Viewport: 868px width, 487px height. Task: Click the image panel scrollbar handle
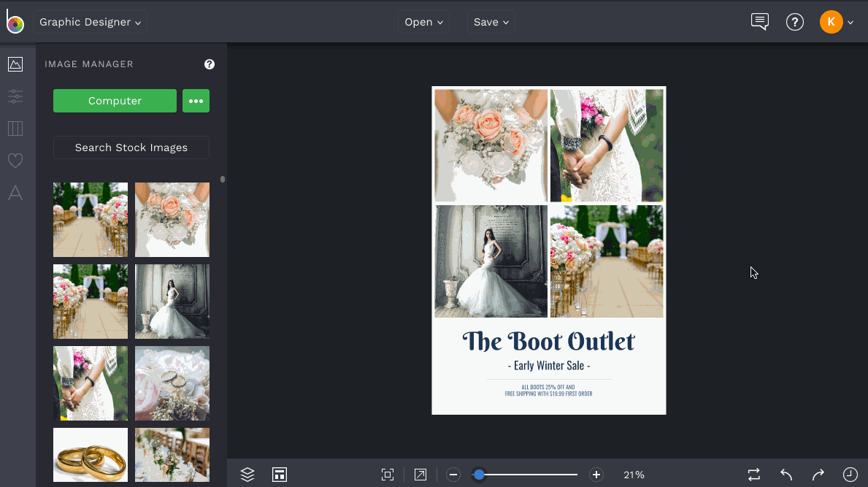pyautogui.click(x=223, y=180)
